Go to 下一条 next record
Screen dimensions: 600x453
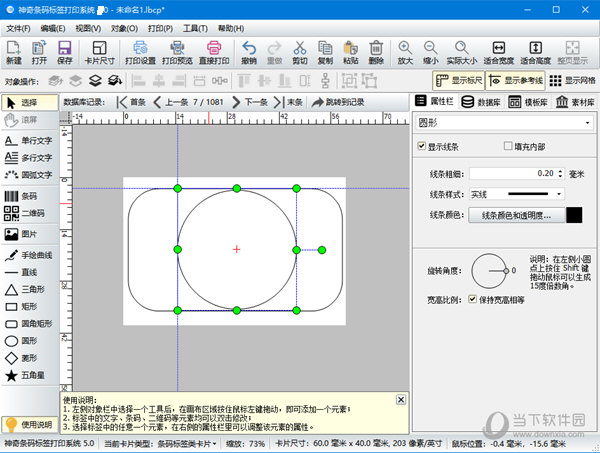(x=249, y=102)
